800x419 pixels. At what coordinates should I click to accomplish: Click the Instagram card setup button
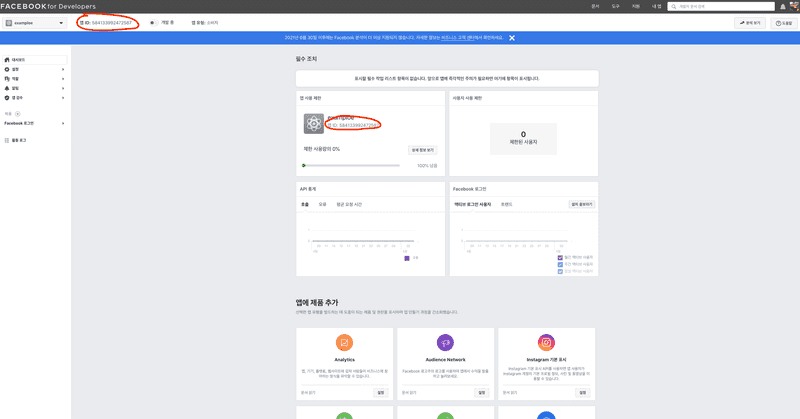click(x=583, y=392)
